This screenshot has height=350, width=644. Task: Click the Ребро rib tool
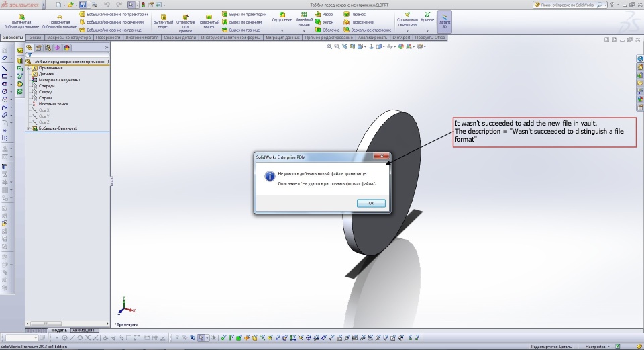click(324, 14)
